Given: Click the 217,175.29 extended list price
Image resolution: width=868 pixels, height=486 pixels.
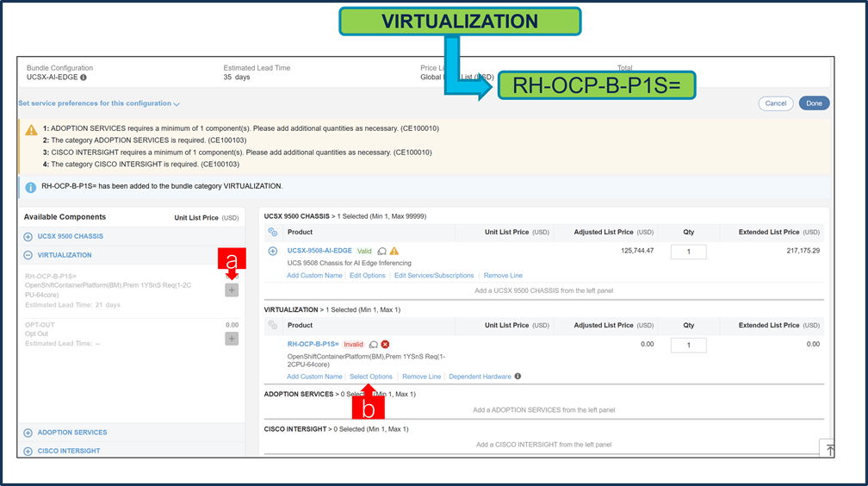Looking at the screenshot, I should click(803, 251).
